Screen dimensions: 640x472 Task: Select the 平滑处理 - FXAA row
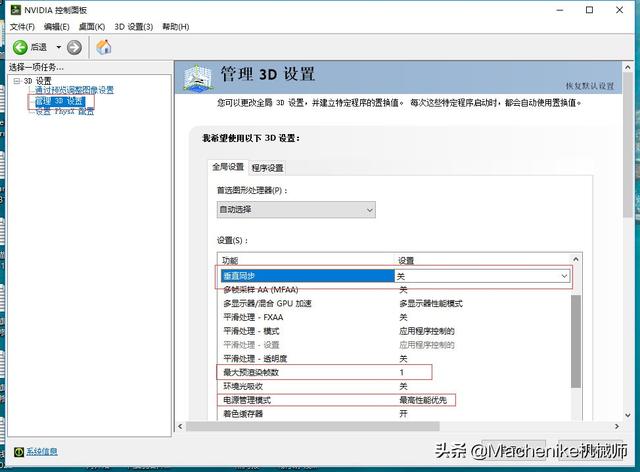[396, 318]
